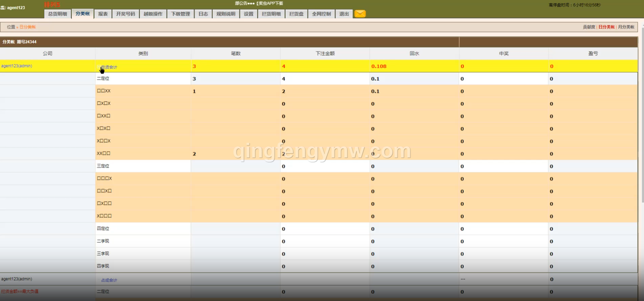Open the 开奖号码 tab
The width and height of the screenshot is (644, 301).
click(125, 14)
